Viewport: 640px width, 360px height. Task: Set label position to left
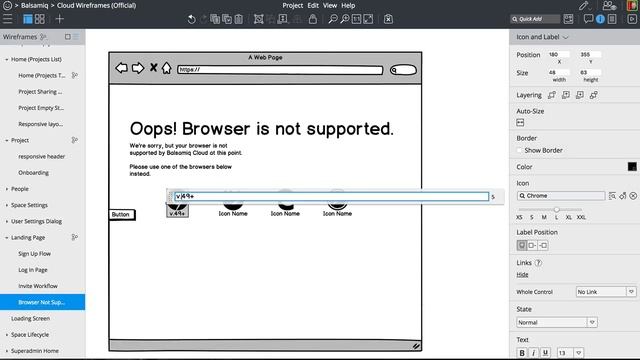(x=543, y=245)
